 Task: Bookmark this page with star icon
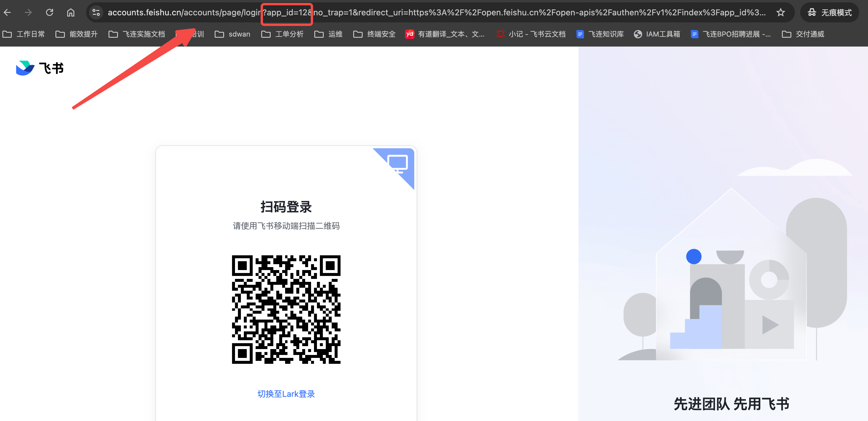click(x=780, y=12)
